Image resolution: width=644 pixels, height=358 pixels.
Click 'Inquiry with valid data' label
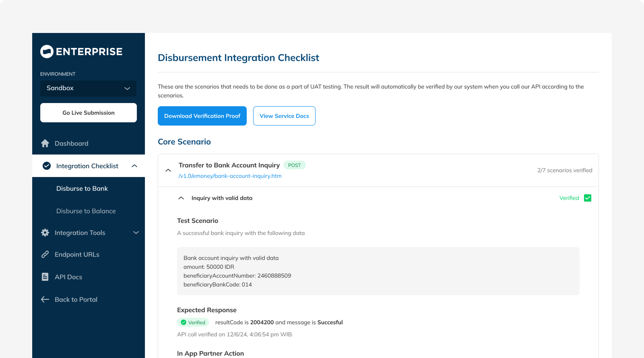(x=222, y=198)
